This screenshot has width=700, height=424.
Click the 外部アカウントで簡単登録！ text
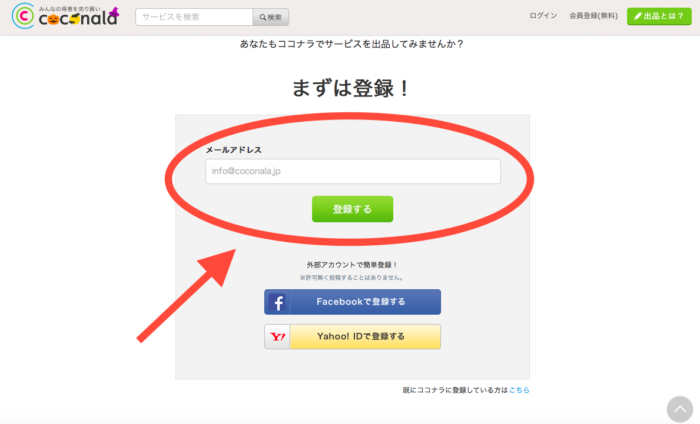352,265
